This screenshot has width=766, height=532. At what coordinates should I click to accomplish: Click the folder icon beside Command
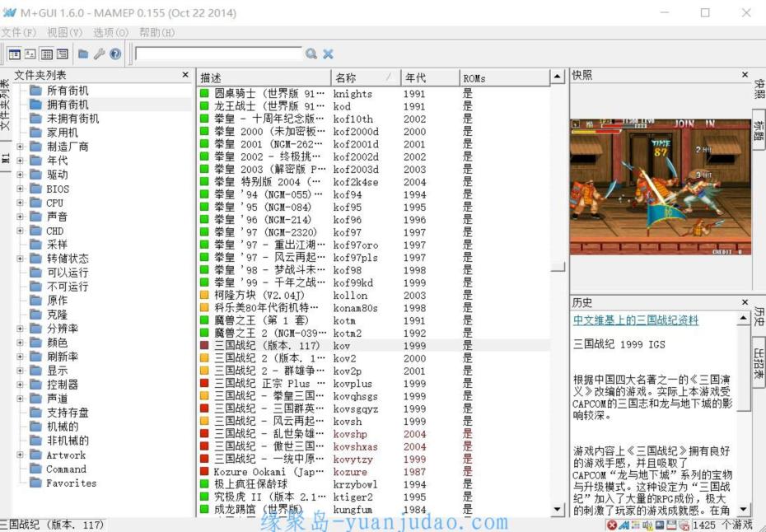tap(35, 469)
